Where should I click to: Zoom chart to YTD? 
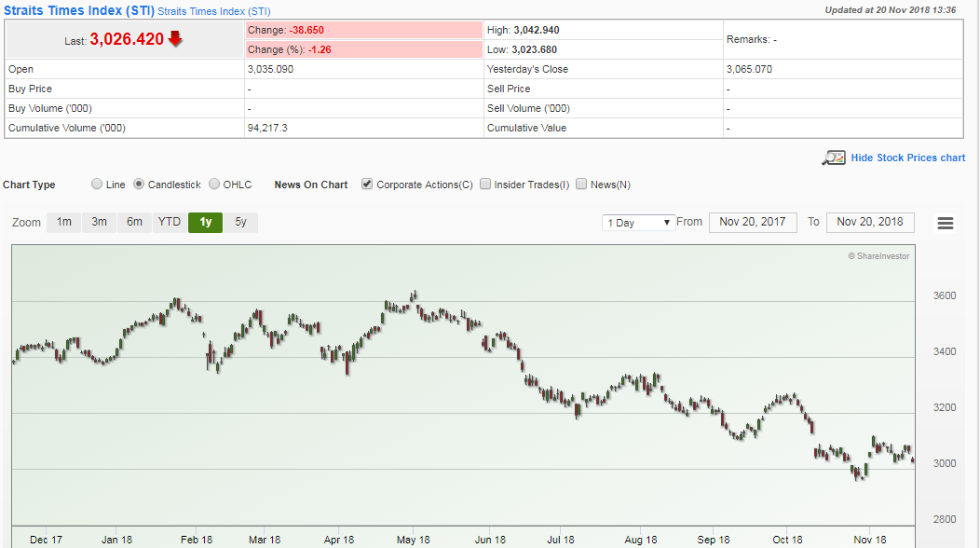click(170, 222)
